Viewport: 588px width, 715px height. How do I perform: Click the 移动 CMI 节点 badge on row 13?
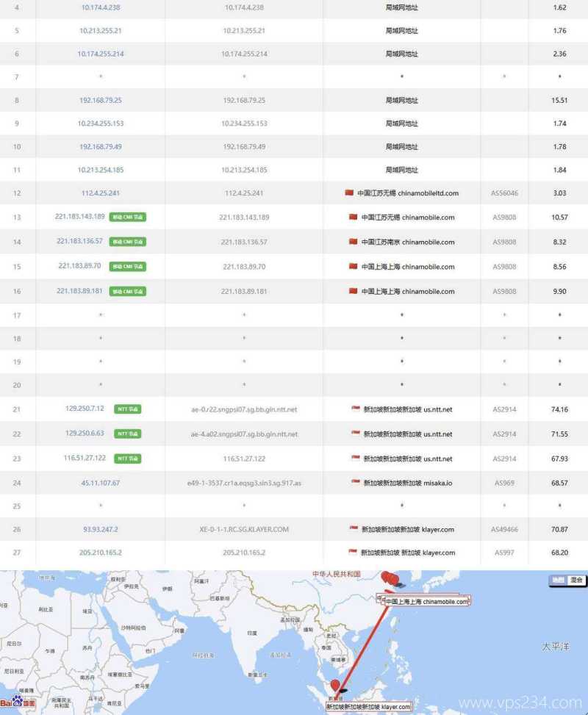point(128,218)
